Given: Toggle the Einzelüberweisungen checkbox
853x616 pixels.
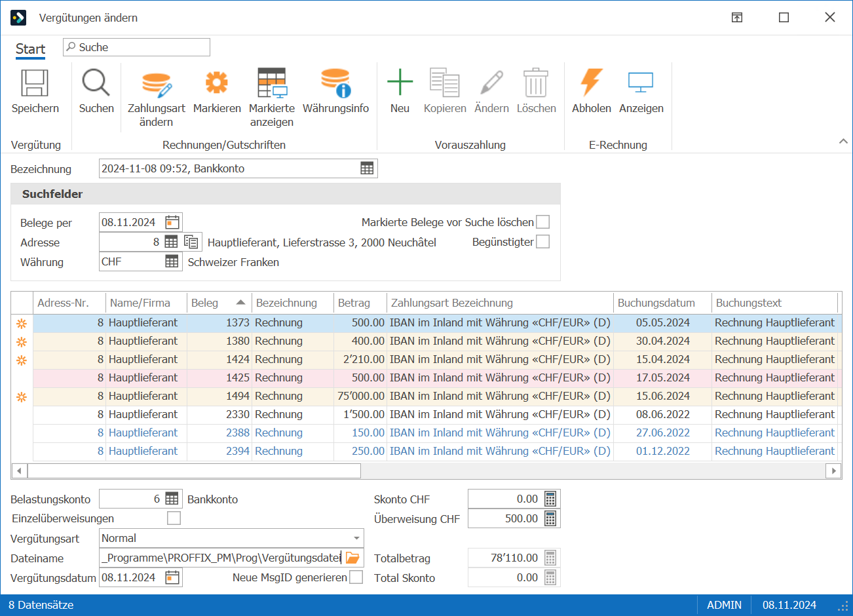Looking at the screenshot, I should point(174,518).
